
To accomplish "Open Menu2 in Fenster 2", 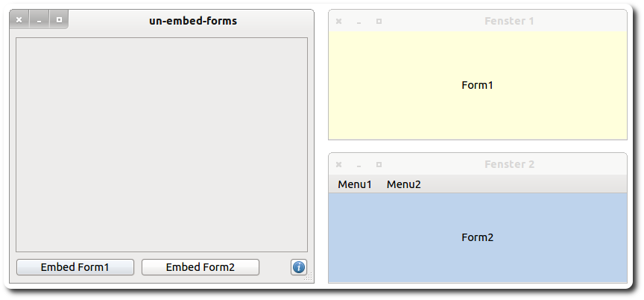I will (x=403, y=184).
